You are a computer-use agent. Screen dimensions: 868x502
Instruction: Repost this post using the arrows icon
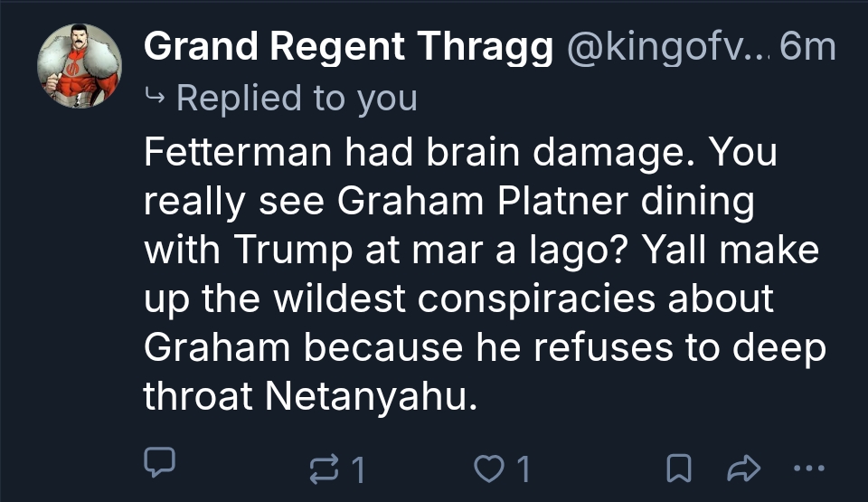pos(322,469)
